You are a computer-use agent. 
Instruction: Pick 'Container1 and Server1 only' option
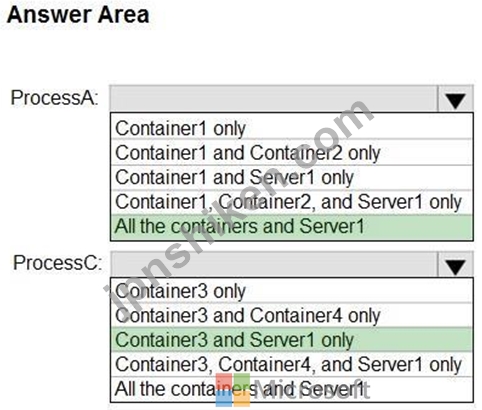[x=291, y=177]
